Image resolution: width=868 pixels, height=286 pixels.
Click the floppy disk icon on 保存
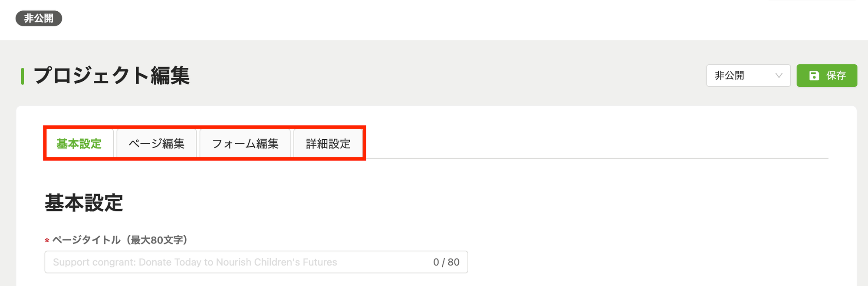click(814, 76)
